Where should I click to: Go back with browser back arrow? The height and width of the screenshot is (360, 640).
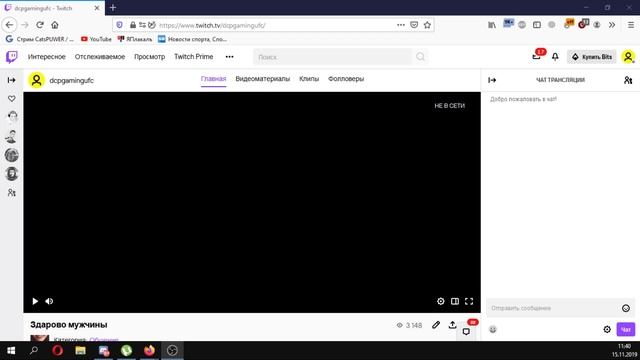click(x=9, y=25)
